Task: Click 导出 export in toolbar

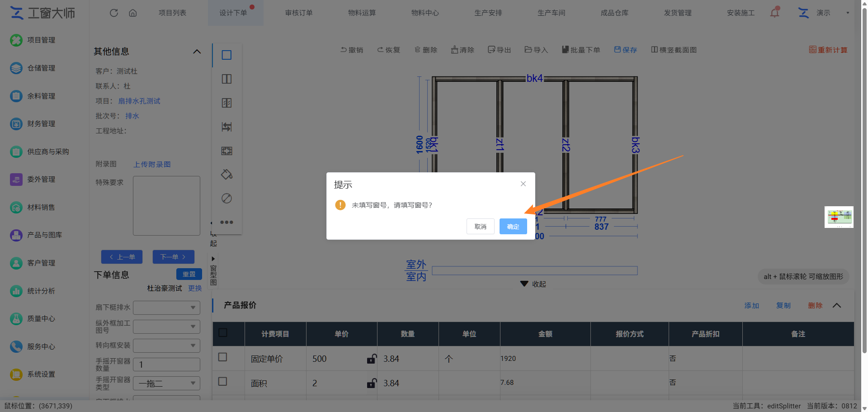Action: pos(500,50)
